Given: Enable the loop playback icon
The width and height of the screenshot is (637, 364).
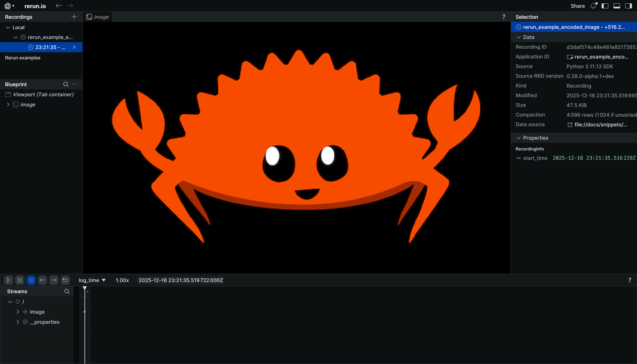Looking at the screenshot, I should 65,280.
